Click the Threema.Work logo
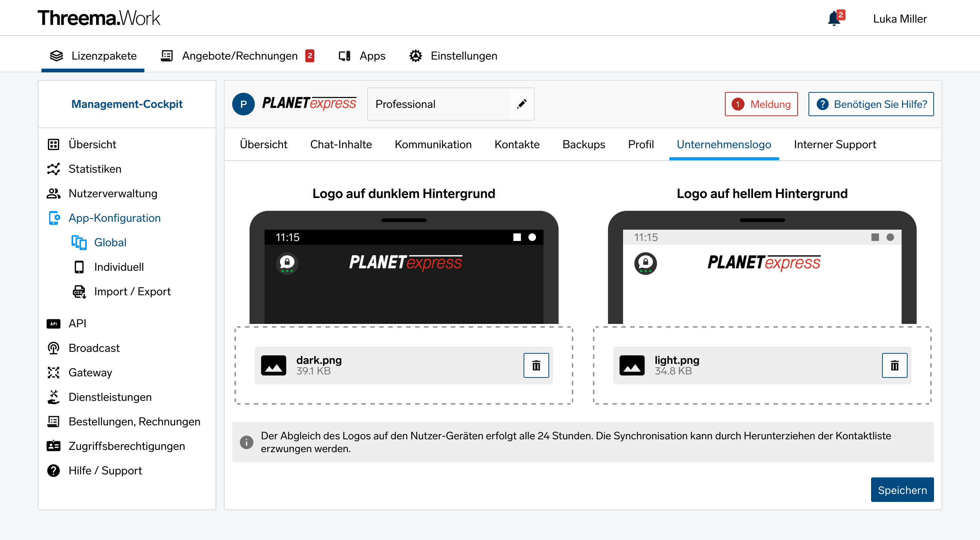Screen dimensions: 980x540 tap(98, 18)
